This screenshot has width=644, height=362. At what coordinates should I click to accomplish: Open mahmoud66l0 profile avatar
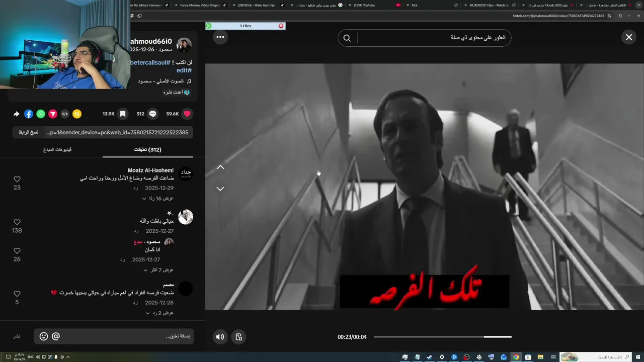184,45
